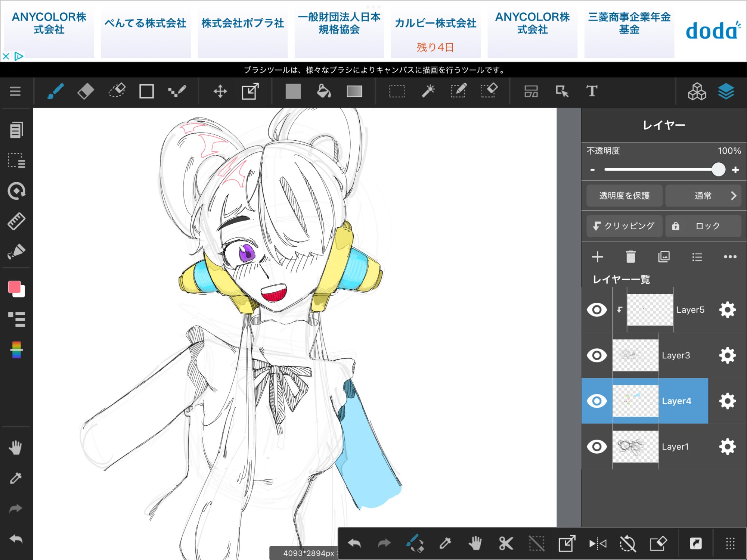Viewport: 747px width, 560px height.
Task: Click the trash icon to delete layer
Action: pos(630,257)
